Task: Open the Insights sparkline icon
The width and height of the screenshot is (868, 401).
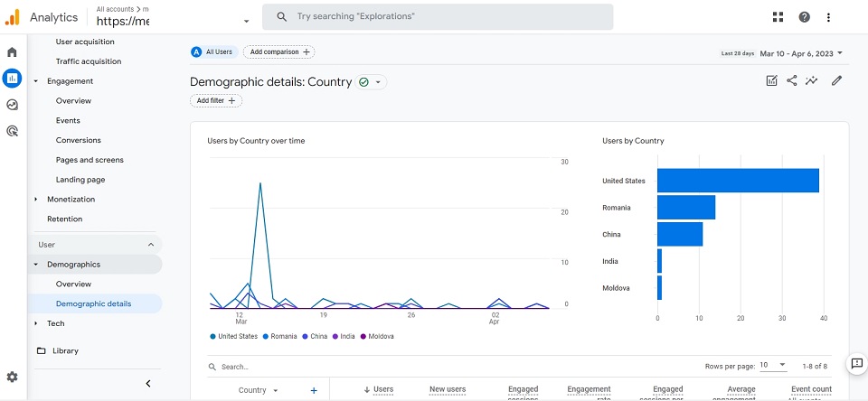Action: pos(812,80)
